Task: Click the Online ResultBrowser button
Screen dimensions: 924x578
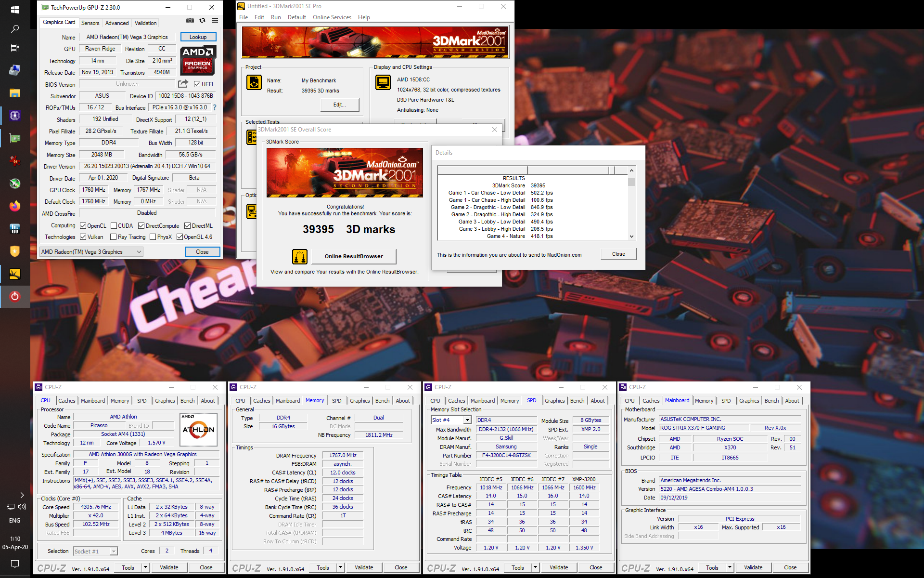Action: coord(354,256)
